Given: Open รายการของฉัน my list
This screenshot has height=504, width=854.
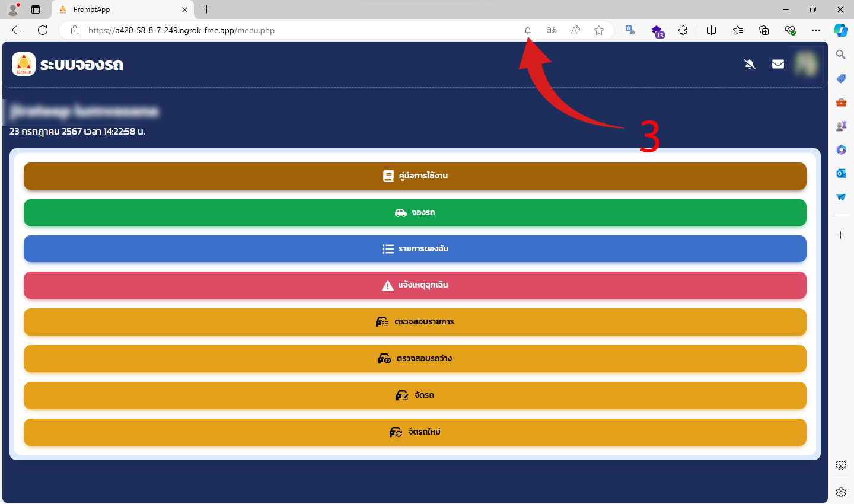Looking at the screenshot, I should coord(415,249).
